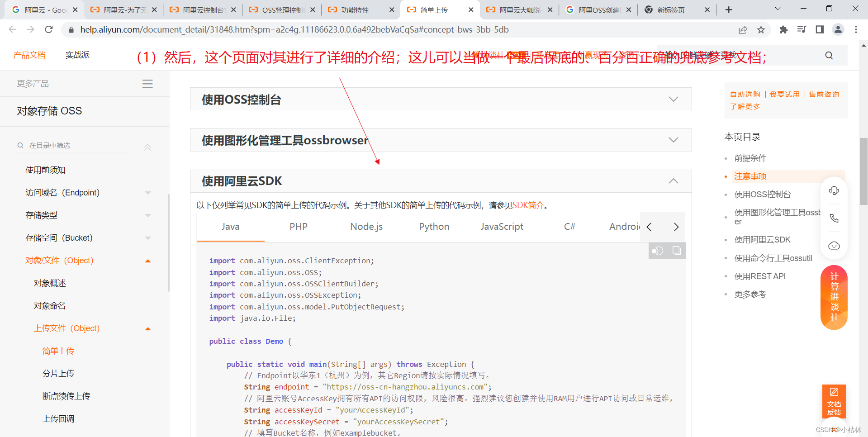Click the phone contact icon
Screen dimensions: 868x437
point(834,218)
